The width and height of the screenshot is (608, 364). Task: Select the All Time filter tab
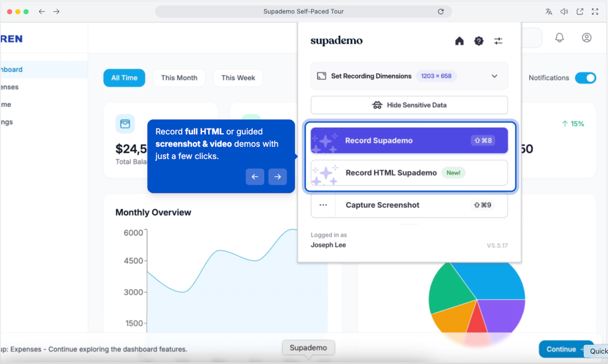point(124,78)
